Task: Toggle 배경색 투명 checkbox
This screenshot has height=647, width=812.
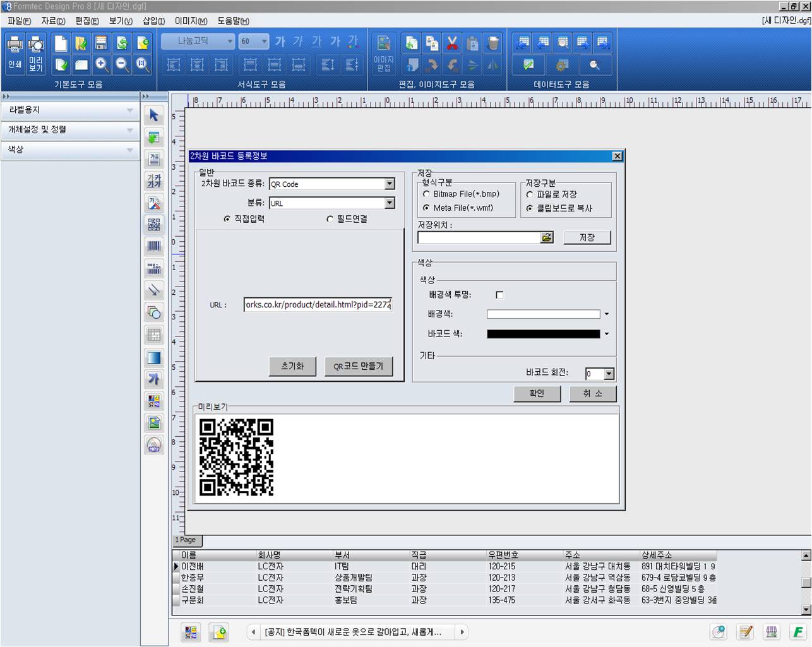Action: 499,295
